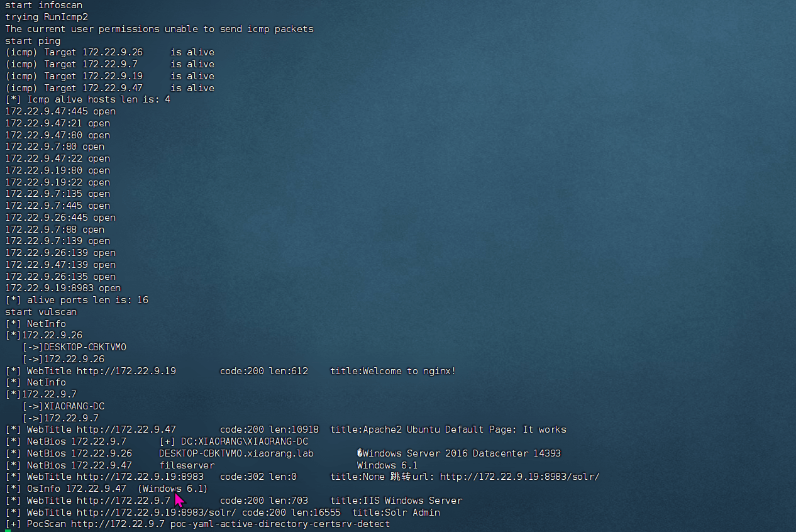Select '(icmp) Target 172.22.9.7 is alive'
Image resolution: width=796 pixels, height=532 pixels.
(x=109, y=64)
